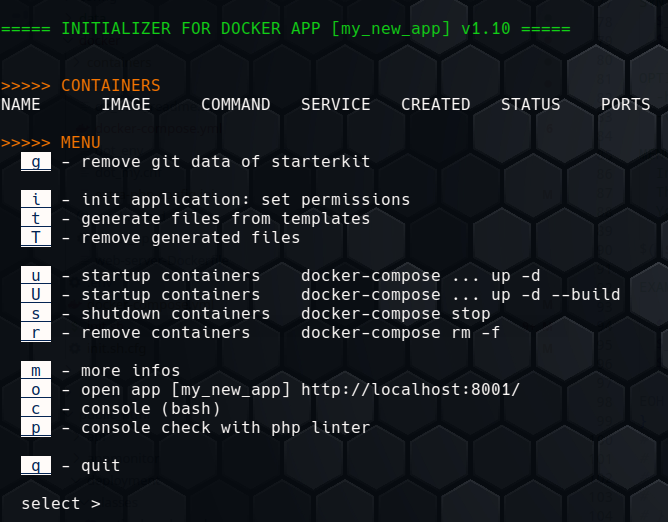Screen dimensions: 668x522
Task: Click 'docker-compose ... up -d --build' command text
Action: (x=461, y=294)
